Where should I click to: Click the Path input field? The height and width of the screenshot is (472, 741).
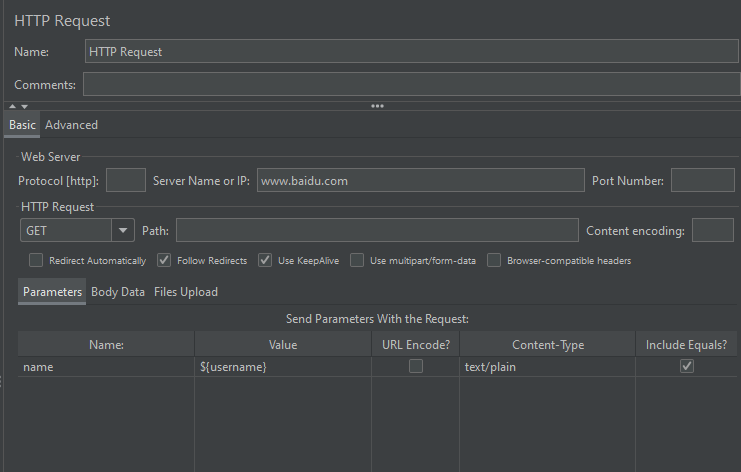[x=376, y=230]
